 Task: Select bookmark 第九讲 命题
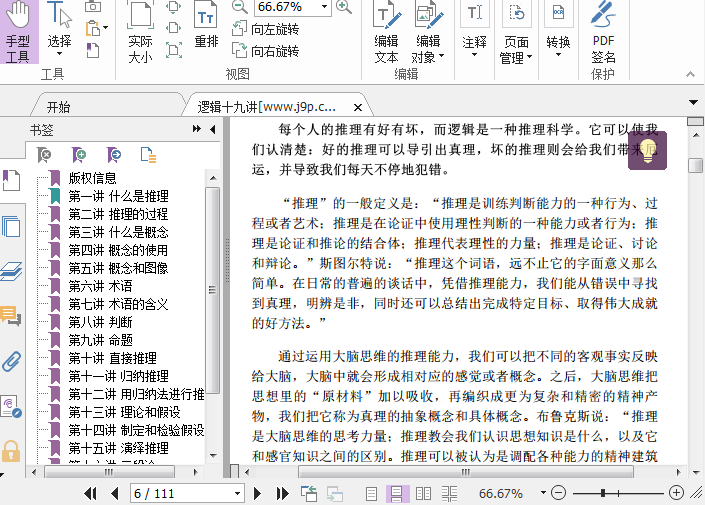click(x=100, y=340)
